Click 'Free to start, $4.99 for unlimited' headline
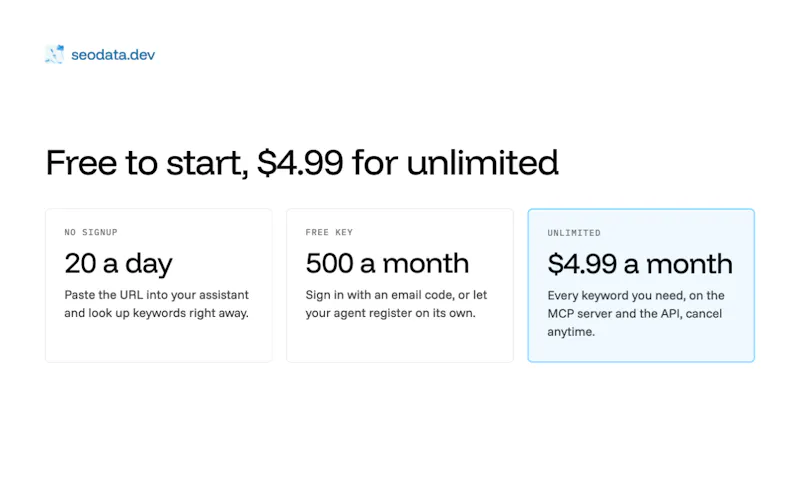The height and width of the screenshot is (479, 800). tap(302, 163)
